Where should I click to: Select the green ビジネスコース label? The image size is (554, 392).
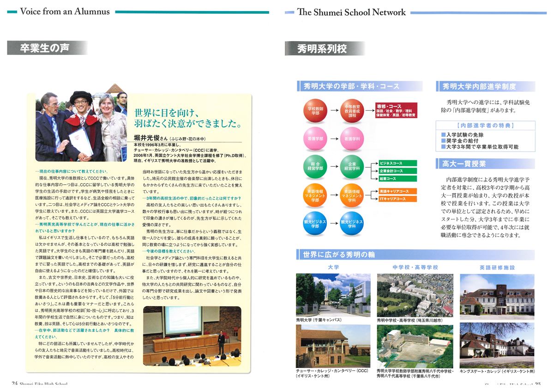pyautogui.click(x=397, y=163)
